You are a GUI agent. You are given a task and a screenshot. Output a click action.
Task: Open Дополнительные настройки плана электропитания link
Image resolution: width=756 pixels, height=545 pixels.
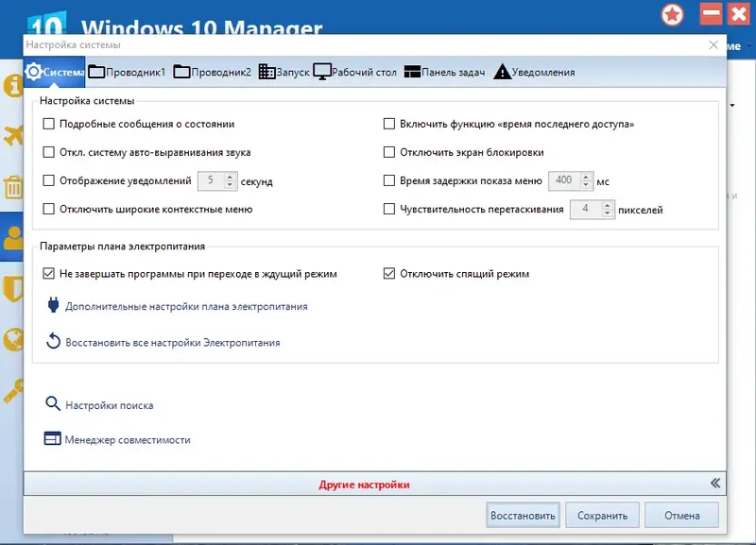[186, 306]
